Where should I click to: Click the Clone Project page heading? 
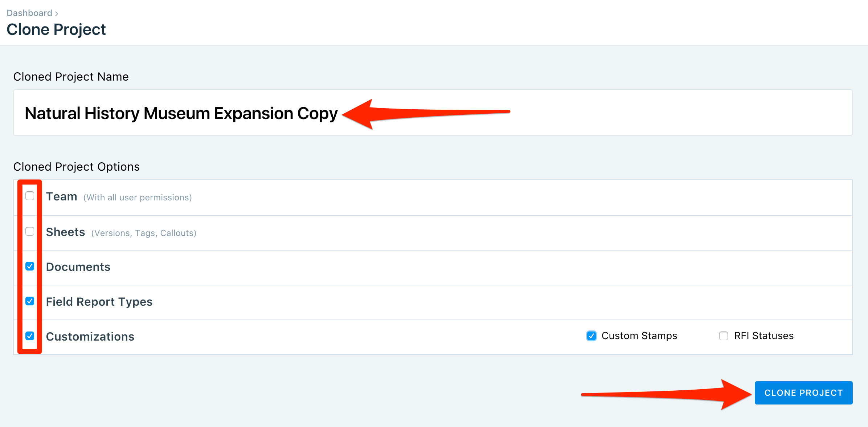(56, 29)
